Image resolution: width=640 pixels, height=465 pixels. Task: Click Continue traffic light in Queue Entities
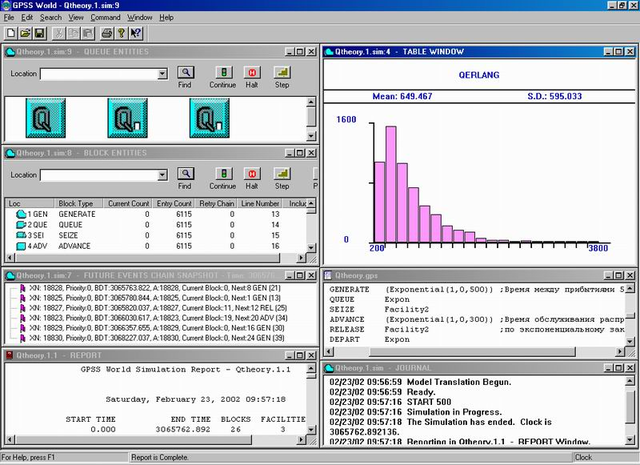tap(224, 73)
